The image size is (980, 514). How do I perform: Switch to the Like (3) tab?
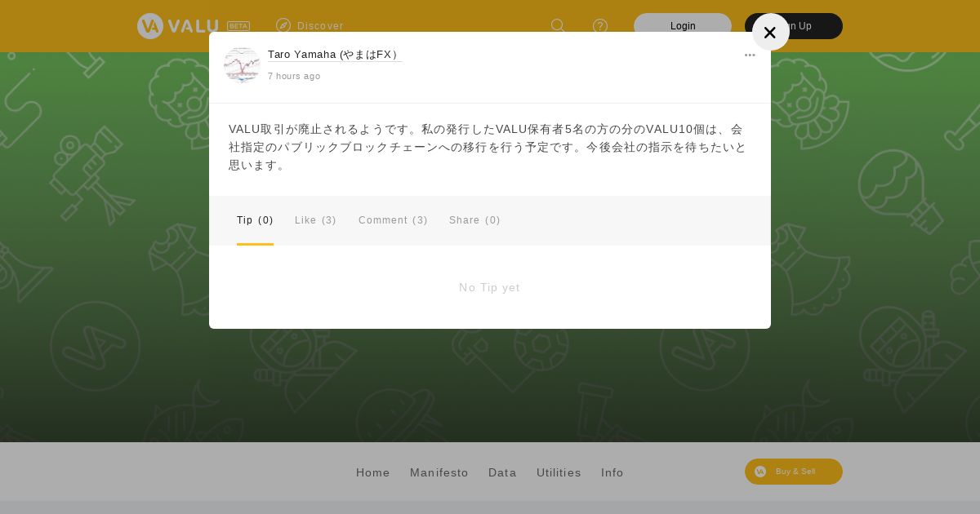point(315,220)
